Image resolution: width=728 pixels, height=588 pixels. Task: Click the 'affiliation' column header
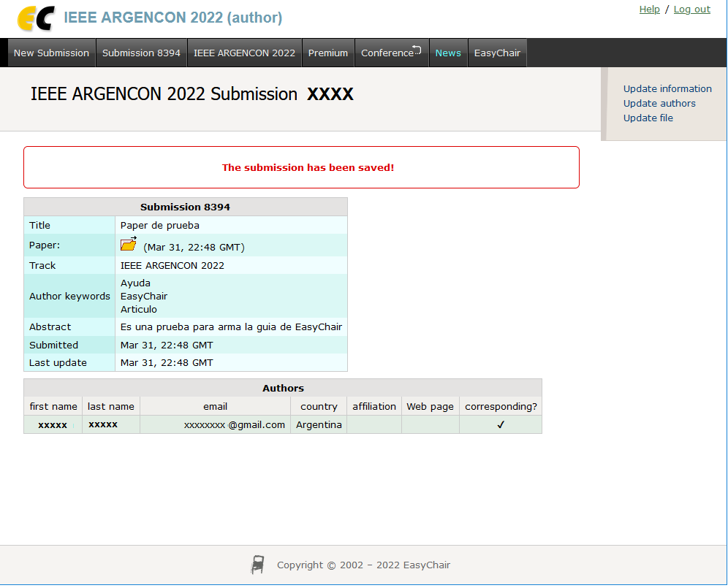tap(374, 407)
